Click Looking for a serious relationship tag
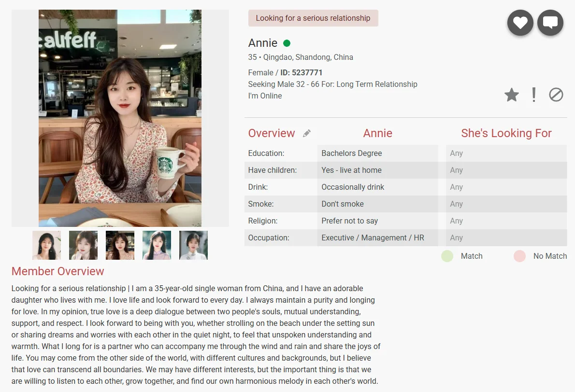 [x=313, y=18]
